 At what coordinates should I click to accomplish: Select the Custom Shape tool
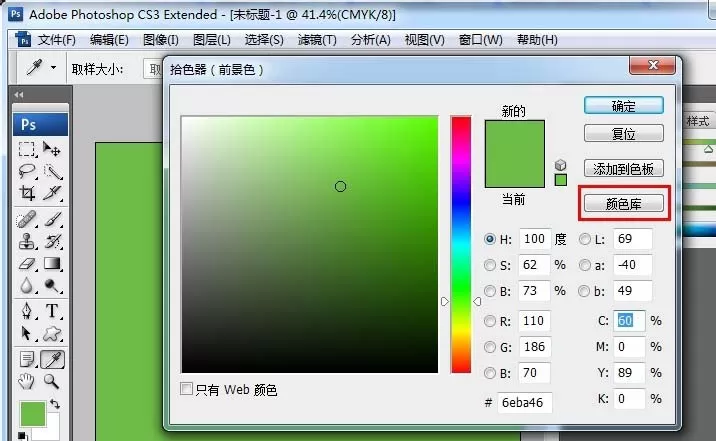[x=52, y=333]
